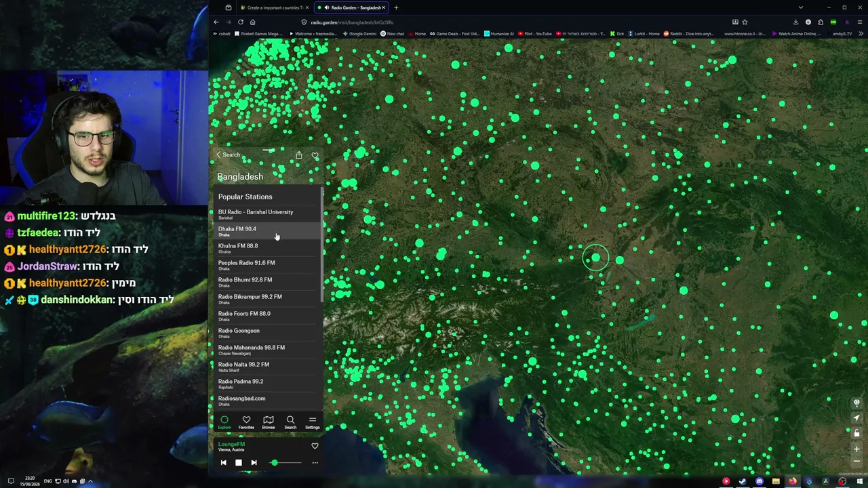Toggle the map lock icon
Image resolution: width=868 pixels, height=488 pixels.
click(x=856, y=433)
